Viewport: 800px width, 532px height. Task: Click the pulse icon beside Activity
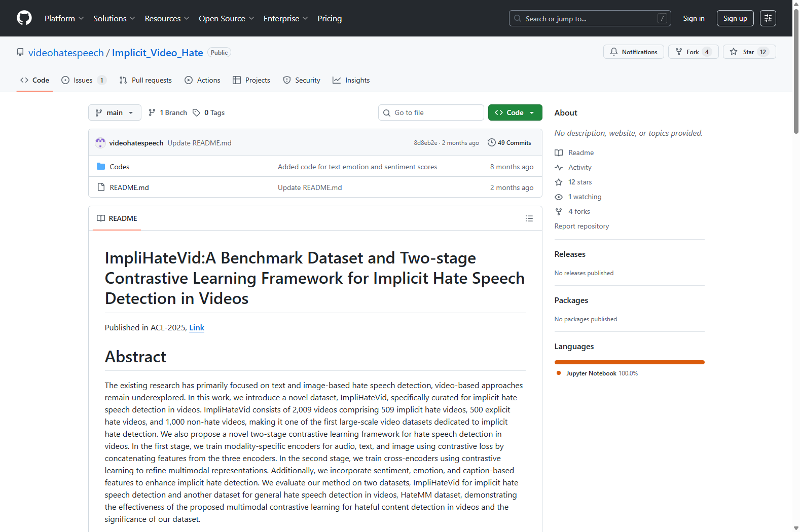point(559,167)
